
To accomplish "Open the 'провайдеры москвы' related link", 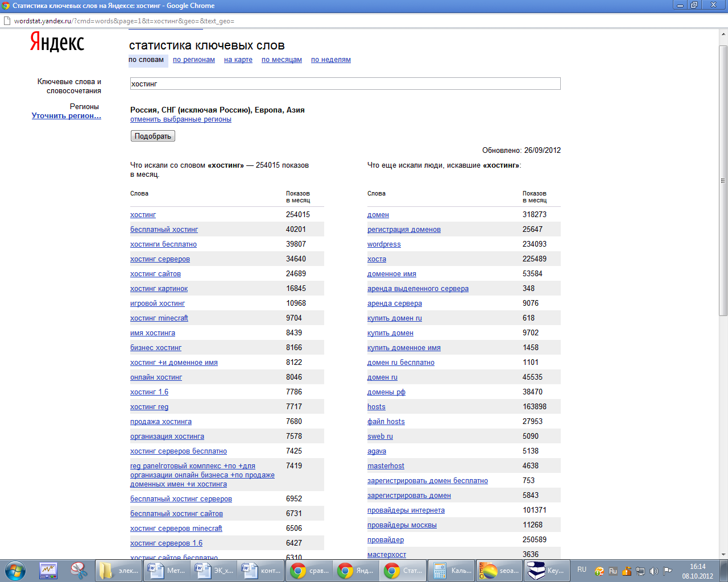I will tap(402, 525).
